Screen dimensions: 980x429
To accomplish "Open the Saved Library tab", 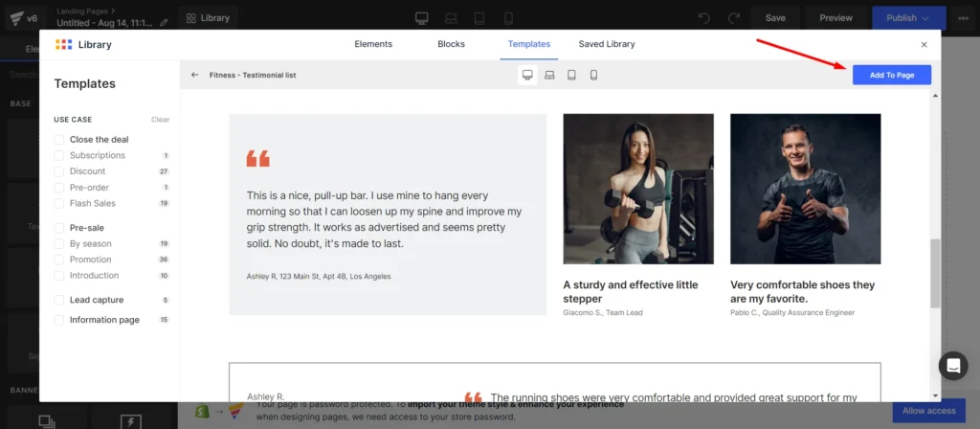I will 606,44.
